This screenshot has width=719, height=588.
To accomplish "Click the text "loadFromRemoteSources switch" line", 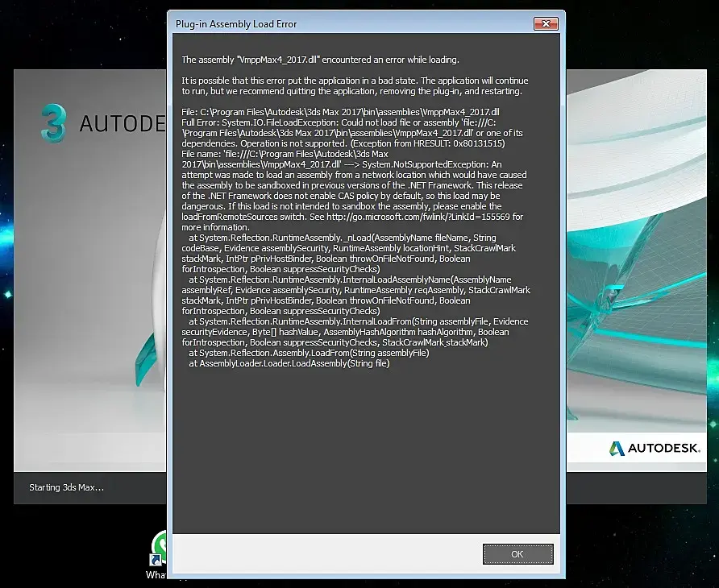I will (352, 217).
